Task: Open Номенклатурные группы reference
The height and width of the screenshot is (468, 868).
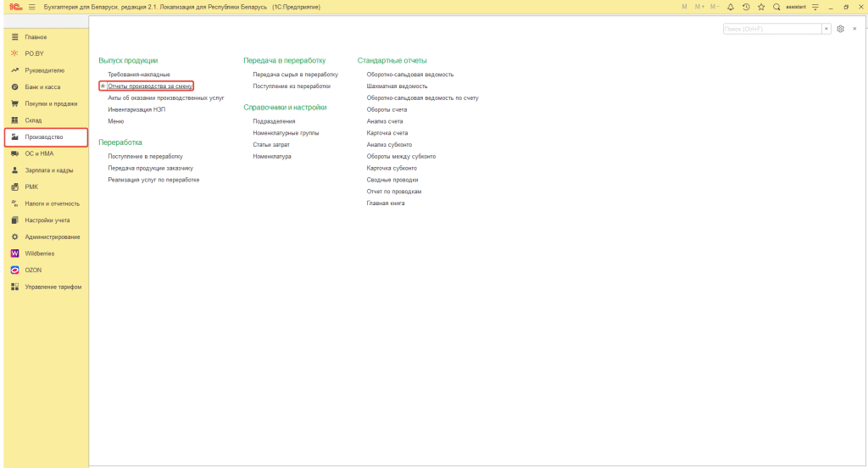Action: click(286, 133)
